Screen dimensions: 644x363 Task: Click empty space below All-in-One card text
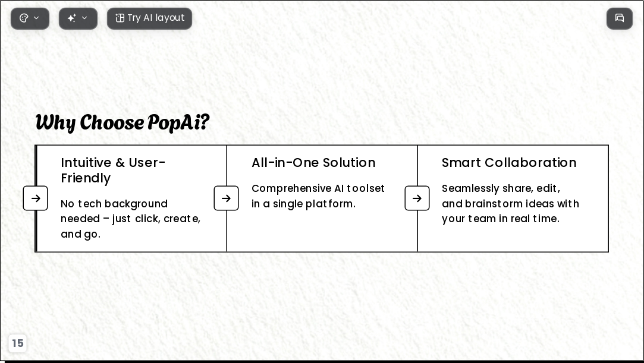click(322, 232)
